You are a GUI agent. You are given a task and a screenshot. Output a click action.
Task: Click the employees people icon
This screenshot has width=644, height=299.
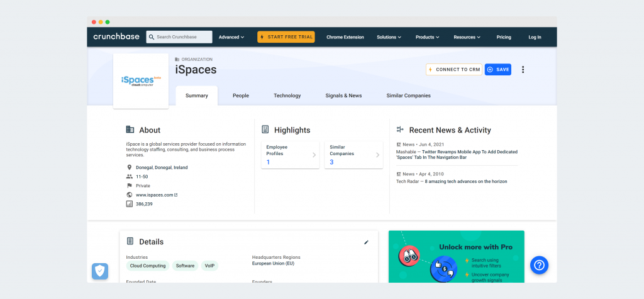[130, 177]
